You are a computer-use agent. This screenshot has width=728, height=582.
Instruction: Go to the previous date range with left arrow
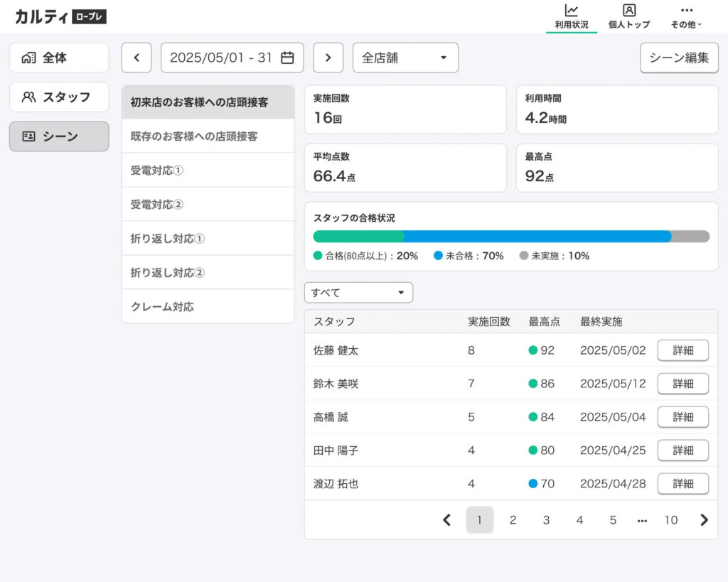tap(136, 58)
